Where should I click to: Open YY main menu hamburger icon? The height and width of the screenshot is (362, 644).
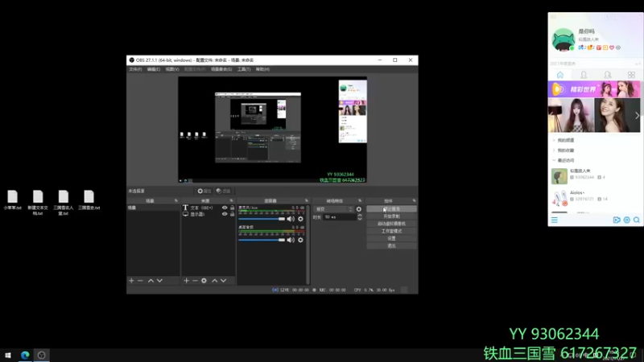coord(555,220)
